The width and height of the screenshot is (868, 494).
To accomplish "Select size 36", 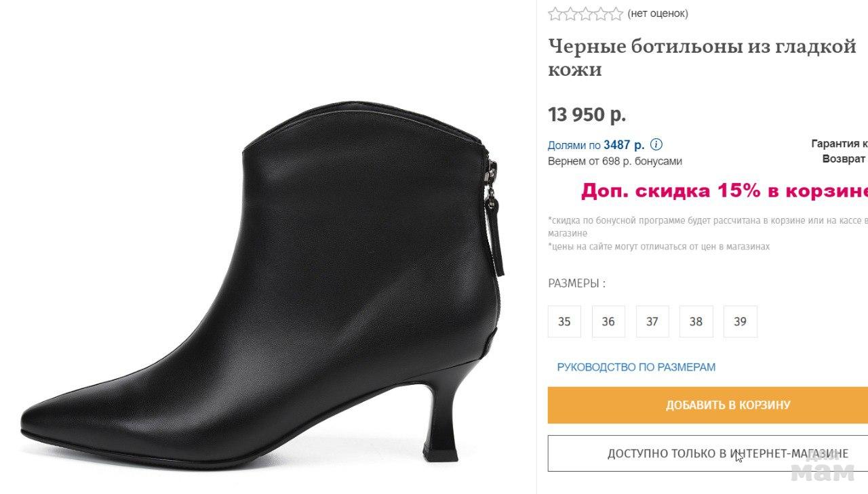I will (608, 321).
